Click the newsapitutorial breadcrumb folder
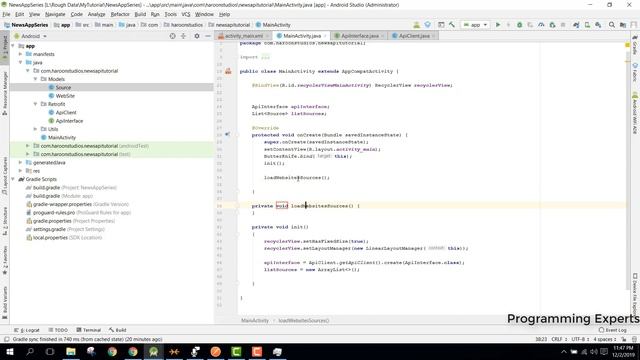The width and height of the screenshot is (640, 360). click(x=229, y=25)
